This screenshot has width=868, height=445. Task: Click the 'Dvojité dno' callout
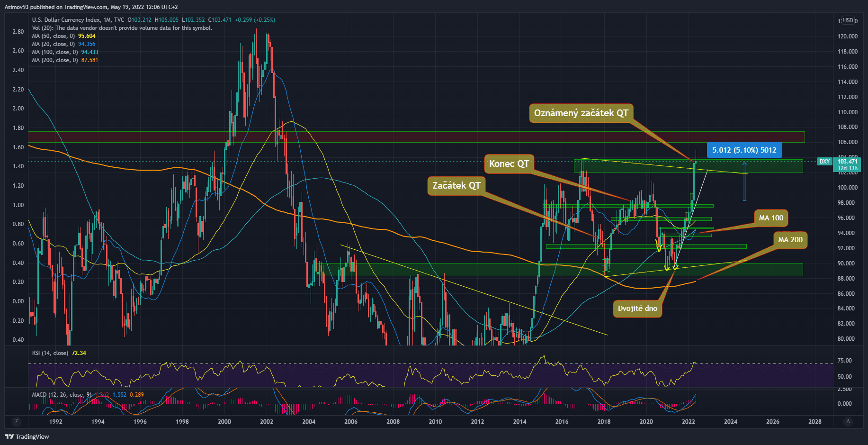pyautogui.click(x=637, y=309)
